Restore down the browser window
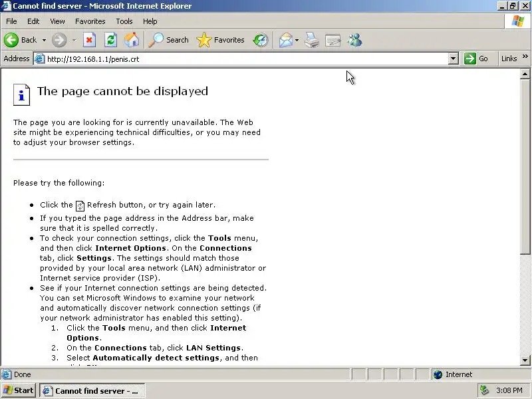 click(x=513, y=6)
